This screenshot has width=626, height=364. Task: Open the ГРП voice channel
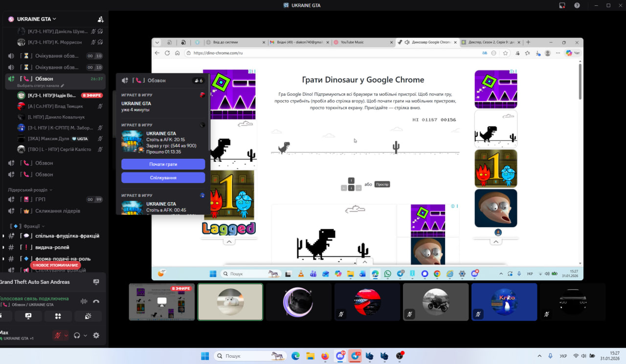click(55, 199)
